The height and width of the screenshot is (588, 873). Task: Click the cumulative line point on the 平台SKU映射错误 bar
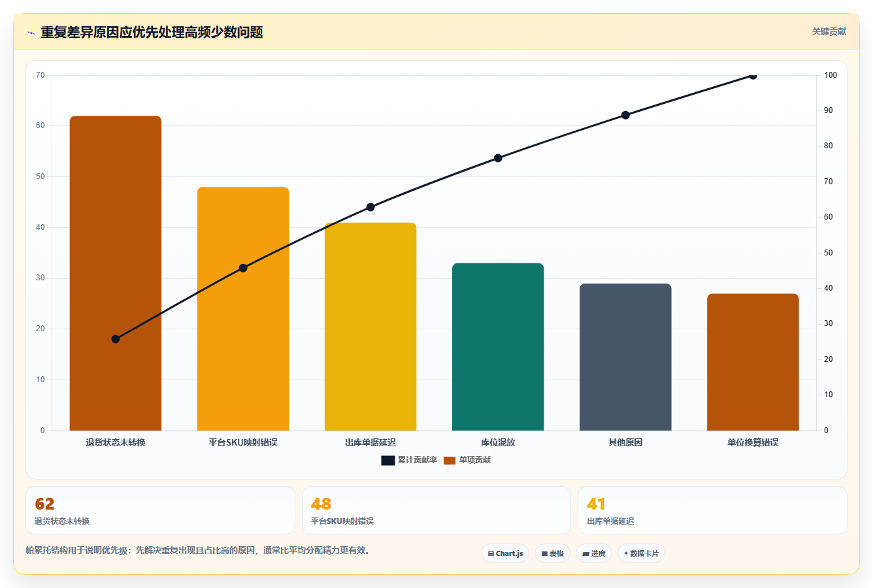pos(243,268)
